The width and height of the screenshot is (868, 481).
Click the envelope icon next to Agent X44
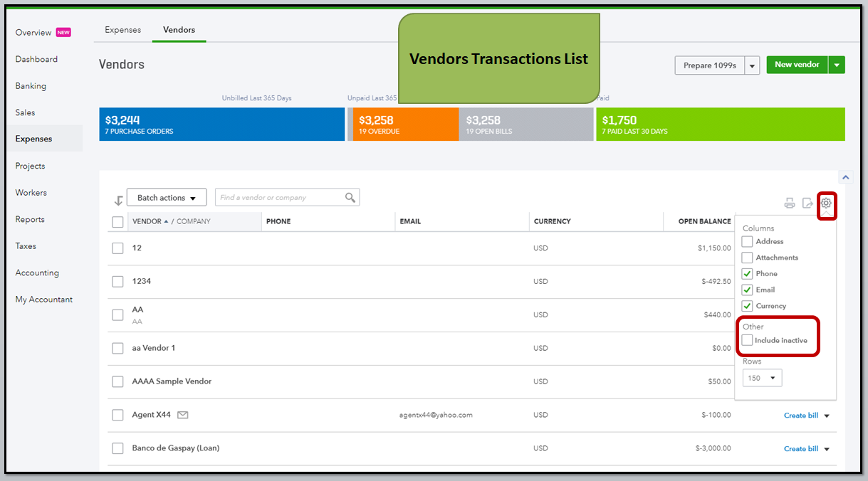pos(182,415)
